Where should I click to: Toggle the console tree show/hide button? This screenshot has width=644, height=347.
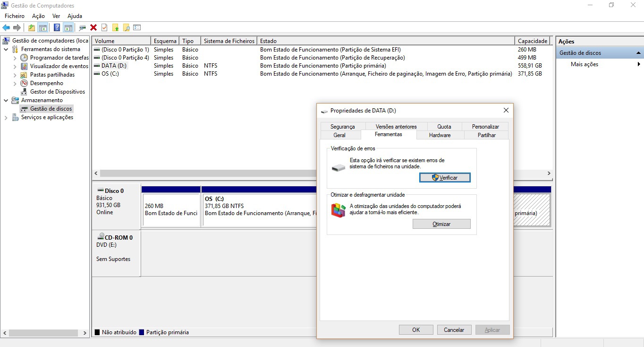tap(42, 28)
